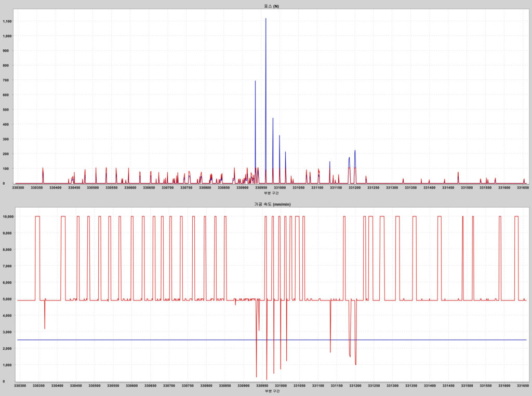Select 331650 tick on force chart x-axis
This screenshot has height=396, width=532.
523,187
